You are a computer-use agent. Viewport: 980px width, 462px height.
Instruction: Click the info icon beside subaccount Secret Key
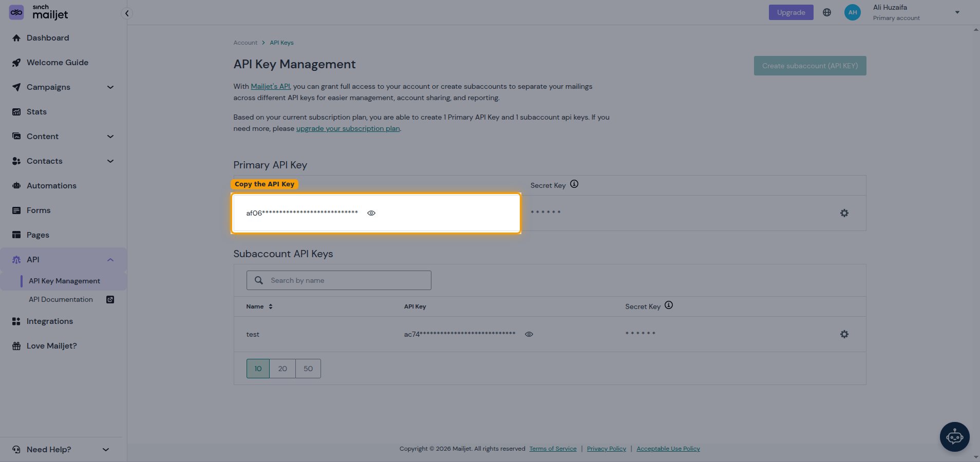(x=669, y=305)
